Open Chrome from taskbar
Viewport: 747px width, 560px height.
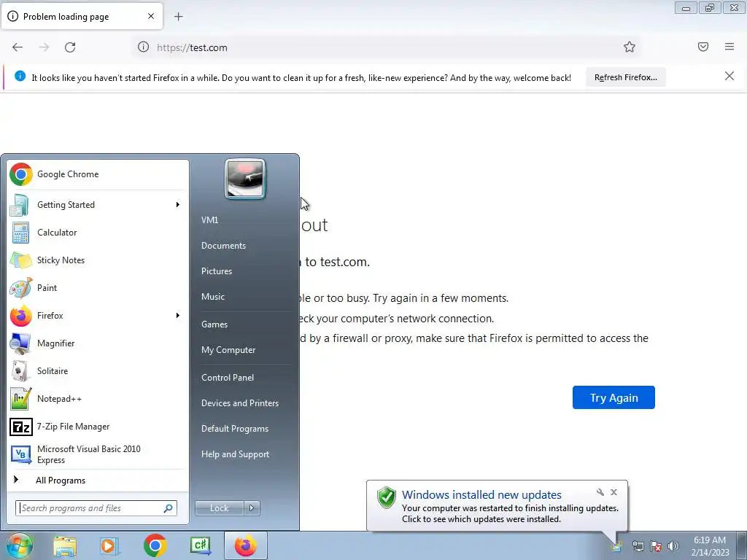coord(155,545)
